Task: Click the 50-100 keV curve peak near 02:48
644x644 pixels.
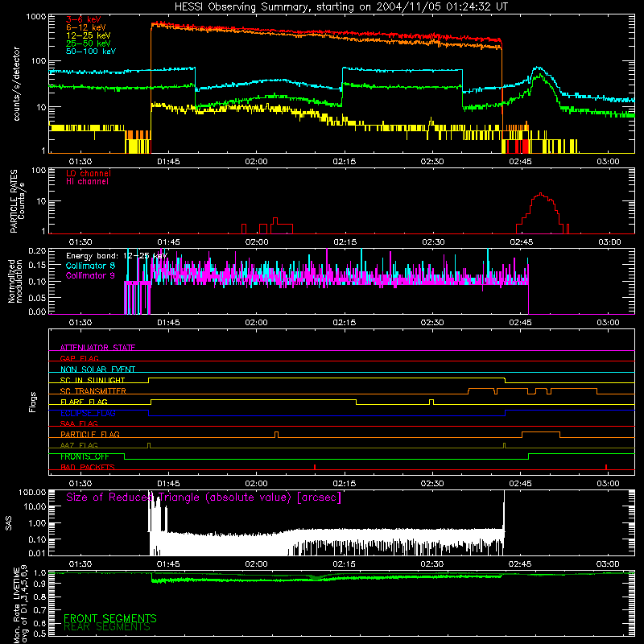Action: (538, 68)
